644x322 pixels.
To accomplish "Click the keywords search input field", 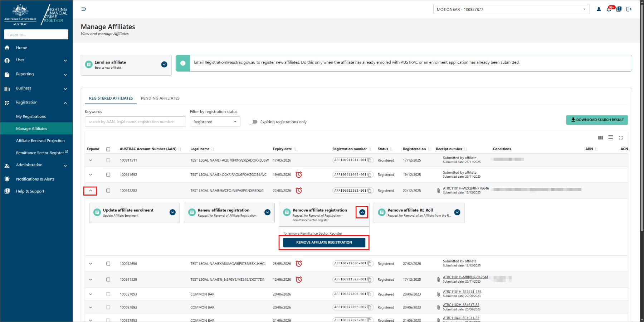I will pyautogui.click(x=135, y=122).
